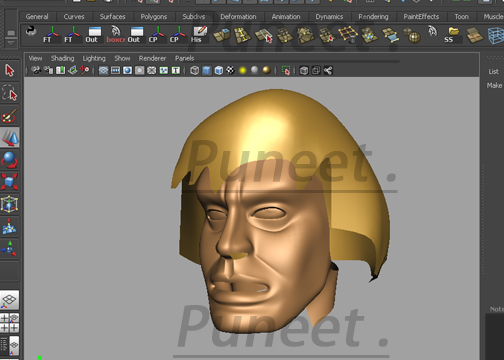Click the shelf tabs selector icon
The height and width of the screenshot is (360, 504).
tap(11, 33)
